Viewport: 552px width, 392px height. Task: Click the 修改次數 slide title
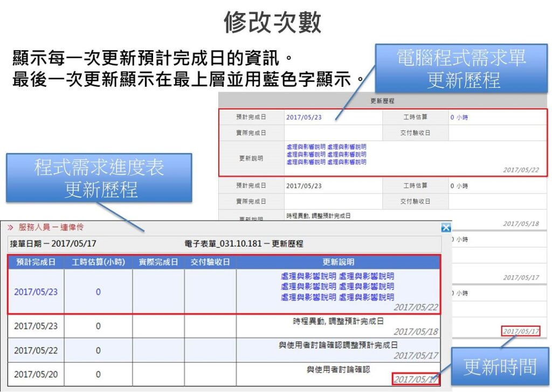(x=273, y=23)
